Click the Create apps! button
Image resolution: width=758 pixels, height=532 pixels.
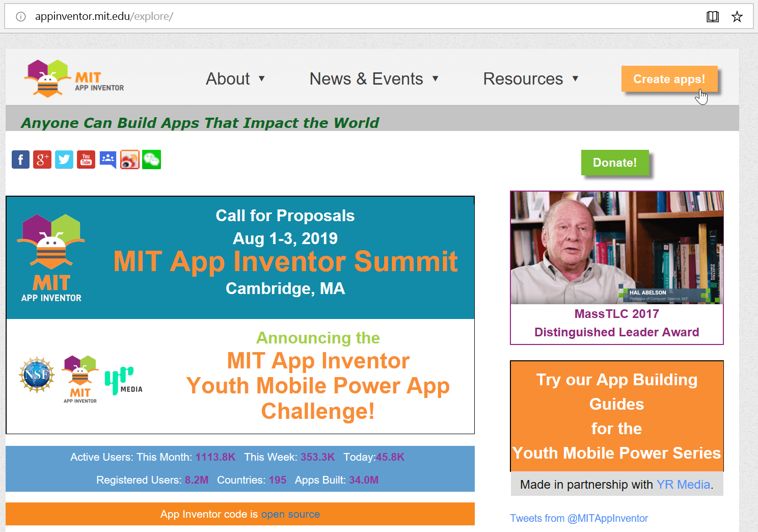point(669,79)
